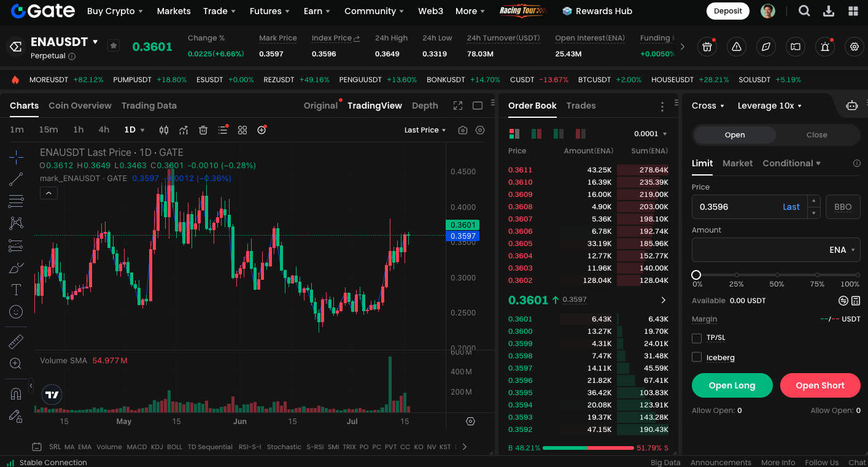Viewport: 868px width, 467px height.
Task: Toggle the magnet snap mode tool
Action: point(17,394)
